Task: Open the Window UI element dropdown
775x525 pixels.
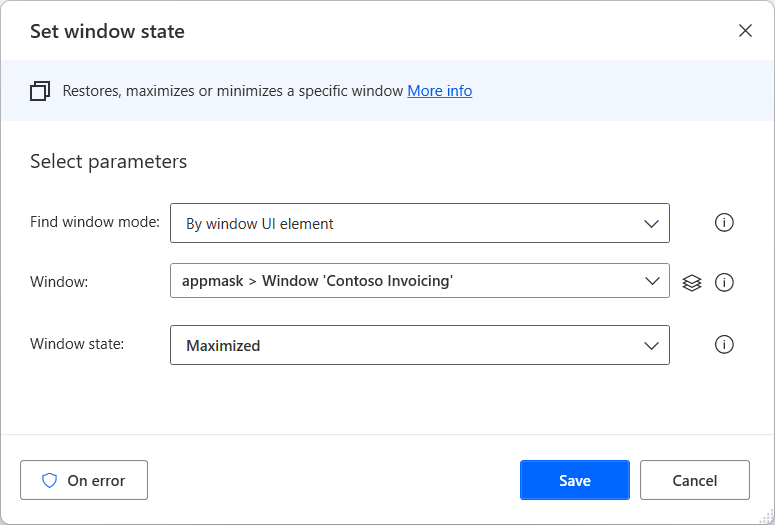Action: click(x=420, y=281)
